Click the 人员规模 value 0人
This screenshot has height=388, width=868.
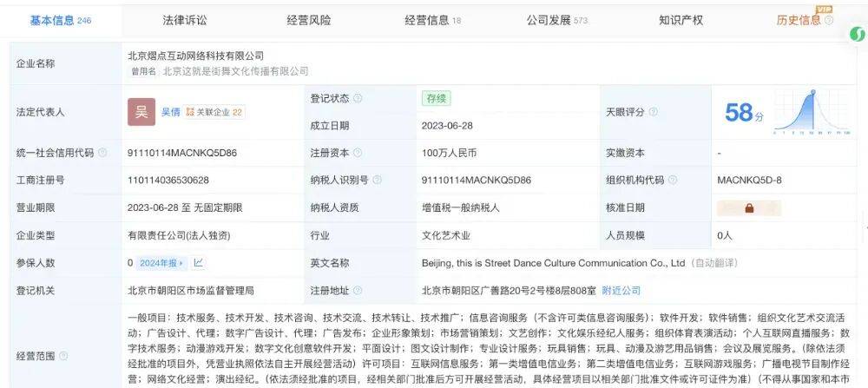coord(725,235)
